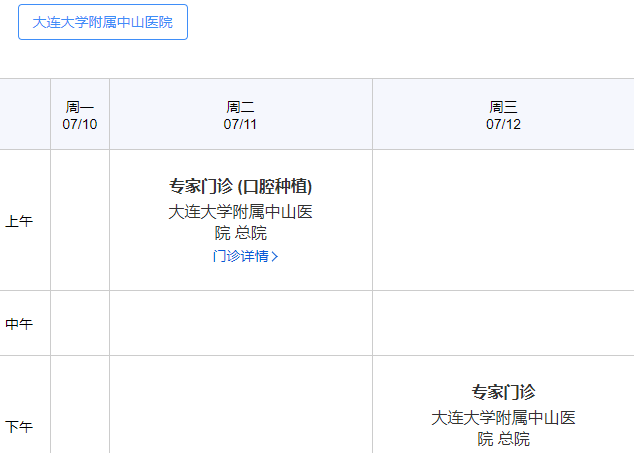This screenshot has height=453, width=634.
Task: Click the empty Monday noon schedule cell
Action: click(80, 324)
